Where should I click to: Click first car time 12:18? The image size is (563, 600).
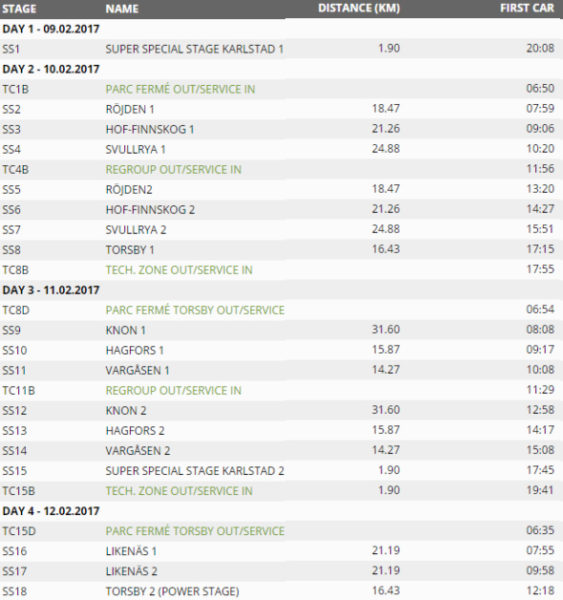pyautogui.click(x=540, y=590)
